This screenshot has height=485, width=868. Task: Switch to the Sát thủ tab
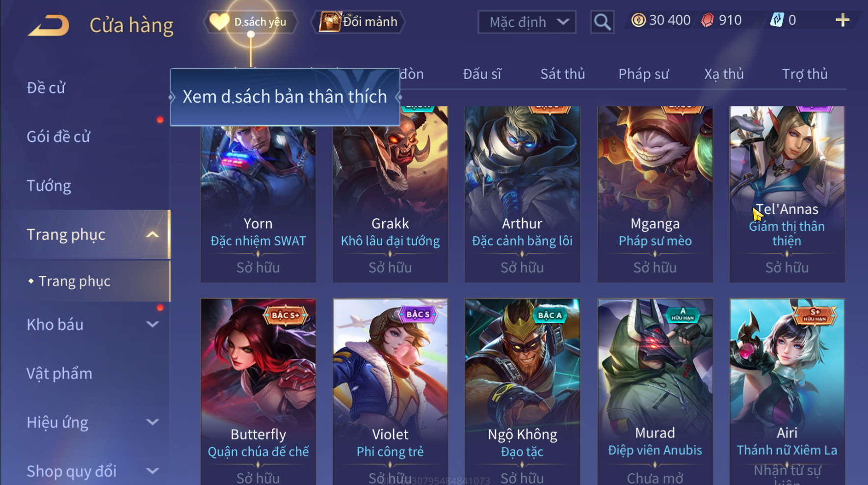click(x=562, y=74)
